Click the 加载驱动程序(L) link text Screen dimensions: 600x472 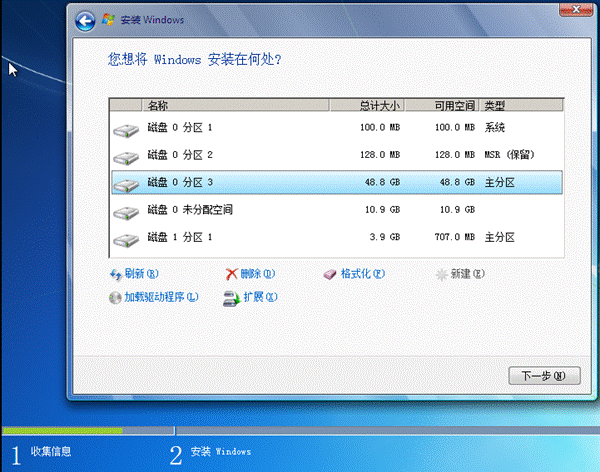click(161, 297)
